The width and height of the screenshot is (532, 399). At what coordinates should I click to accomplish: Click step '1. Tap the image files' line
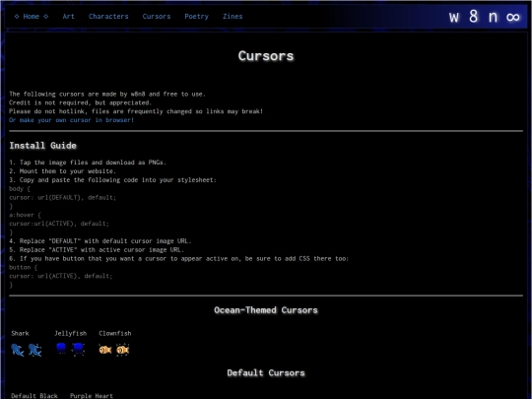tap(88, 163)
